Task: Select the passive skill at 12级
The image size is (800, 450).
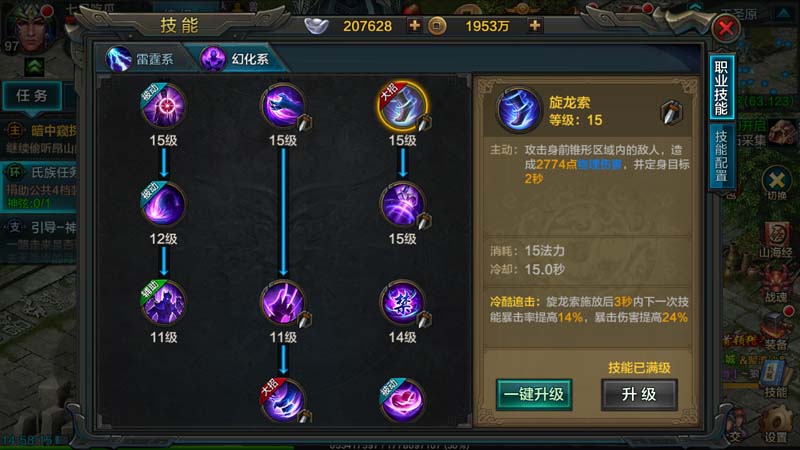Action: tap(163, 205)
